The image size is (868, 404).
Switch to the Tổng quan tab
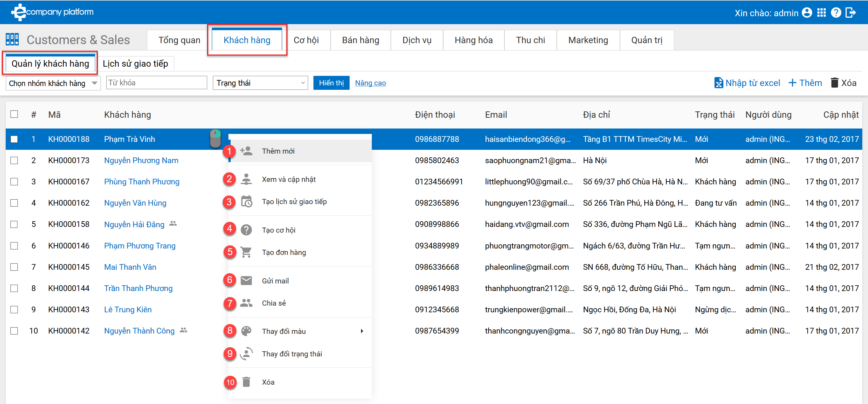click(x=179, y=40)
